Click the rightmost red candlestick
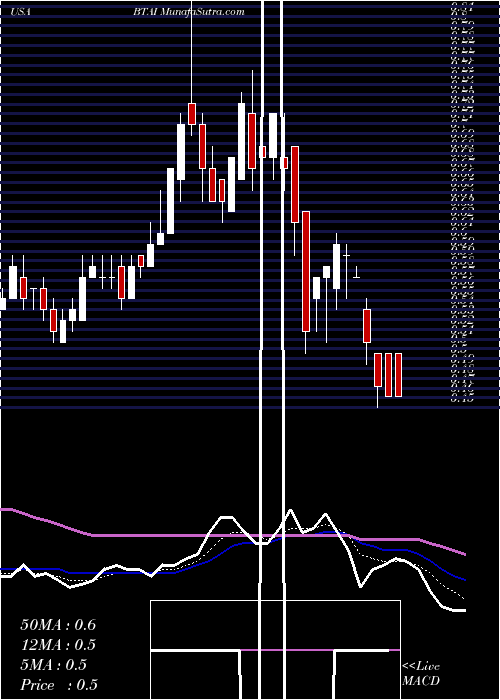The width and height of the screenshot is (500, 700). click(x=399, y=375)
